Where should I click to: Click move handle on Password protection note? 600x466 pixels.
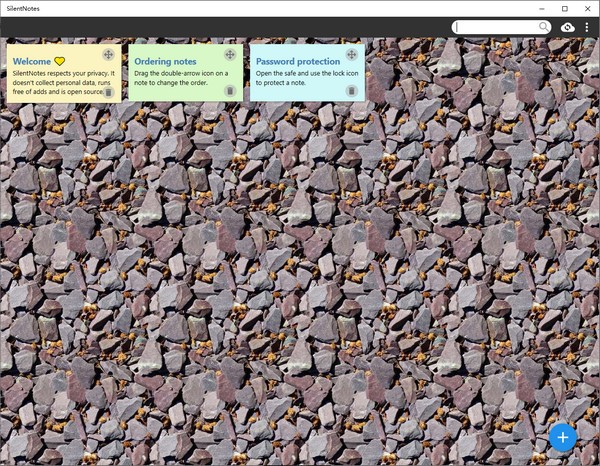click(x=352, y=55)
